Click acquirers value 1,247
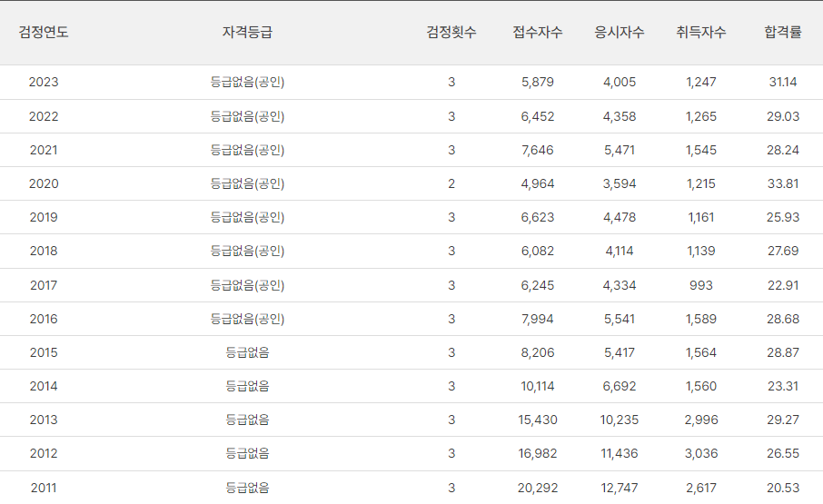823x504 pixels. click(x=701, y=83)
